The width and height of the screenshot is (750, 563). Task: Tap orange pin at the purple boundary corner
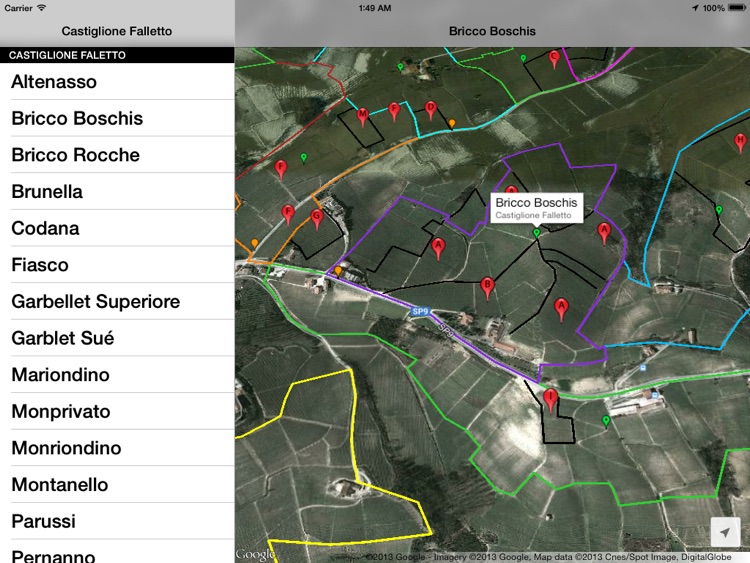point(338,271)
